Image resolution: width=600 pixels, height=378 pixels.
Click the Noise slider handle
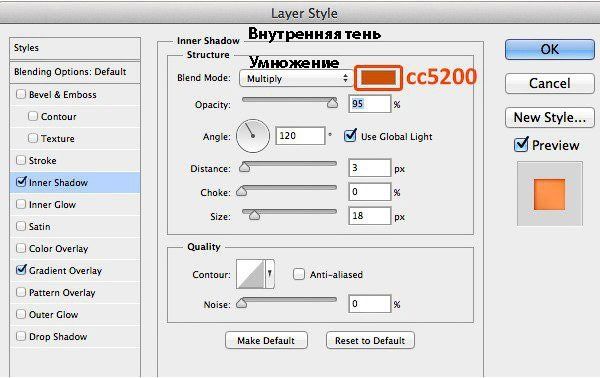pyautogui.click(x=241, y=303)
